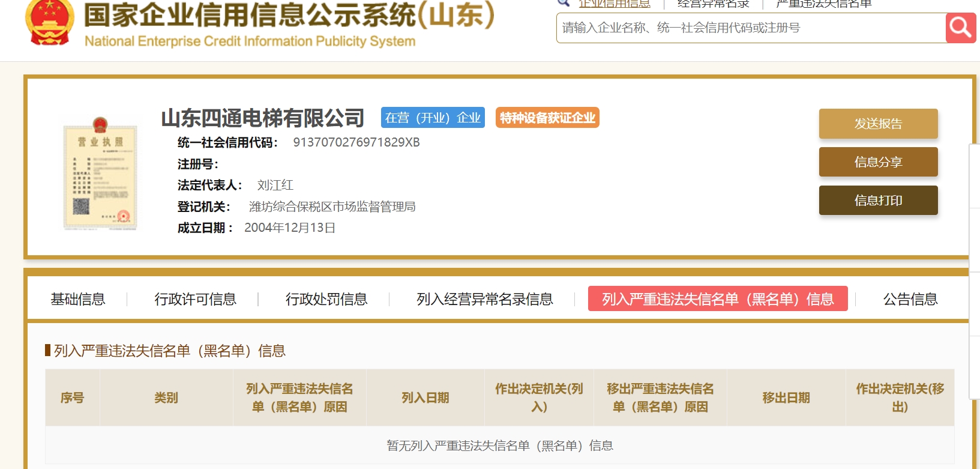
Task: Click the establishment date 2004年12月13日
Action: pyautogui.click(x=290, y=228)
